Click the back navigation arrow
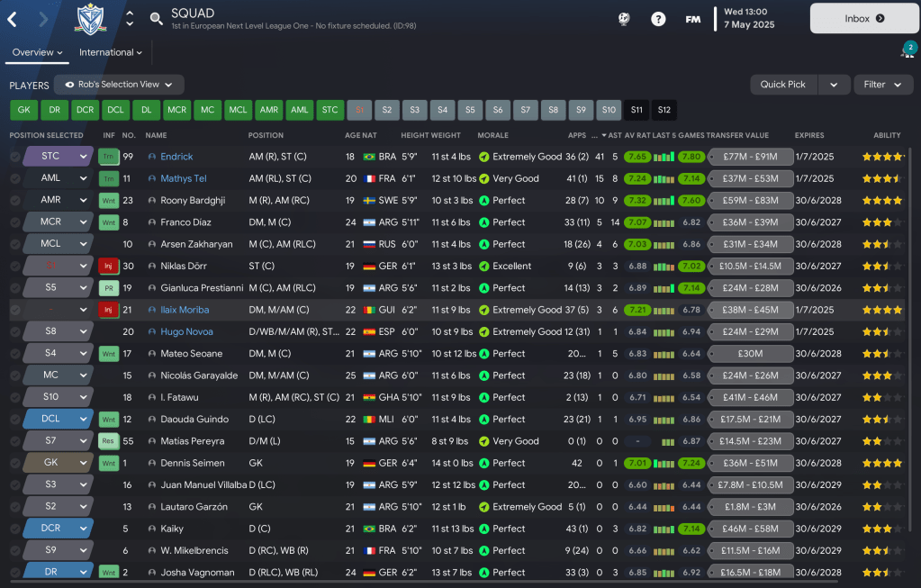This screenshot has height=588, width=921. (x=13, y=19)
